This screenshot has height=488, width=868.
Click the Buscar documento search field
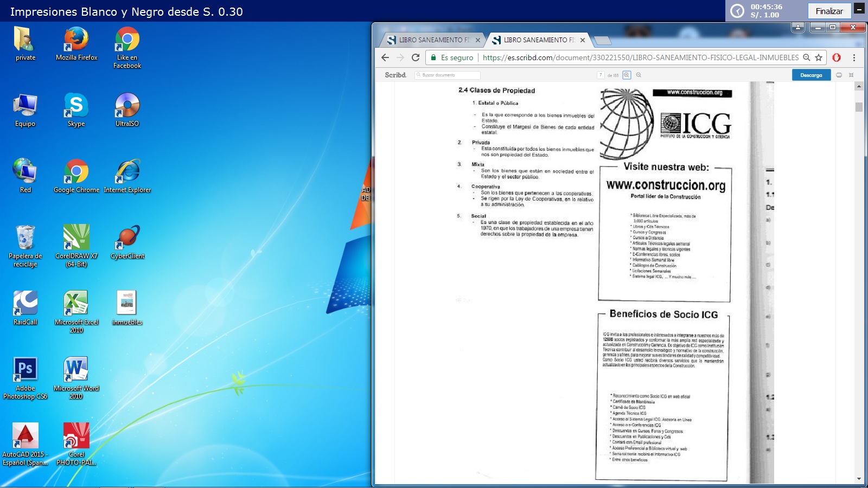pyautogui.click(x=448, y=75)
